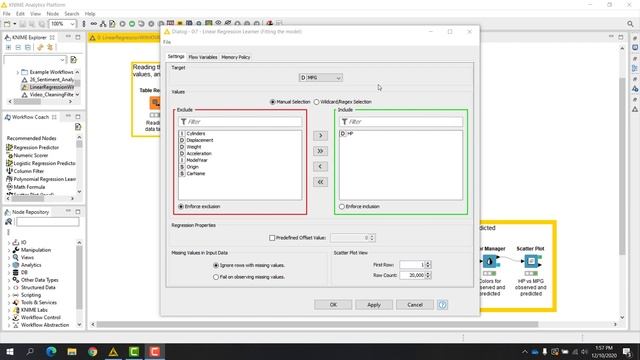Open the Node menu
The height and width of the screenshot is (360, 640).
(x=53, y=14)
